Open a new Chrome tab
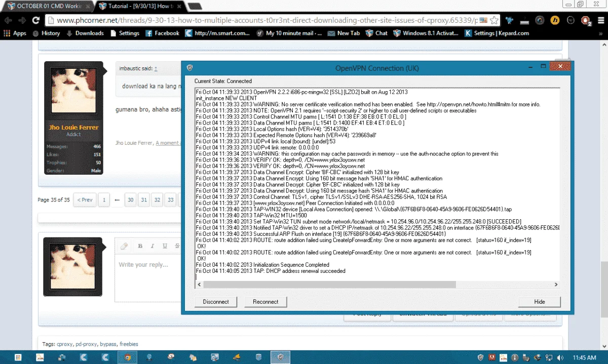The height and width of the screenshot is (364, 608). 195,6
